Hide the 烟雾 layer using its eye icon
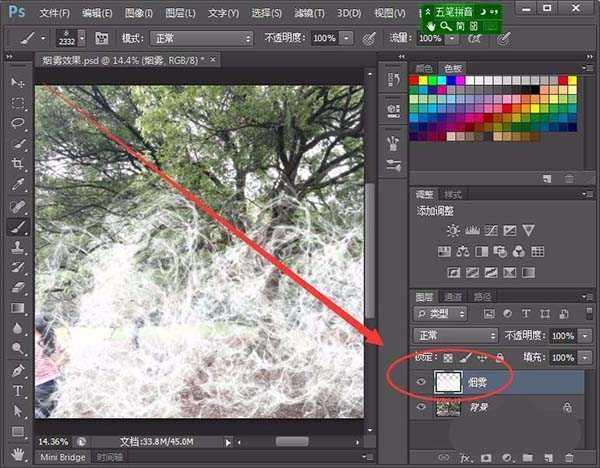 click(421, 382)
